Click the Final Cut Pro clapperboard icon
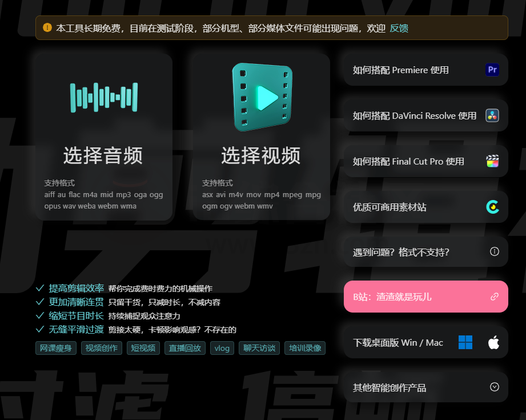This screenshot has width=526, height=420. [x=492, y=161]
